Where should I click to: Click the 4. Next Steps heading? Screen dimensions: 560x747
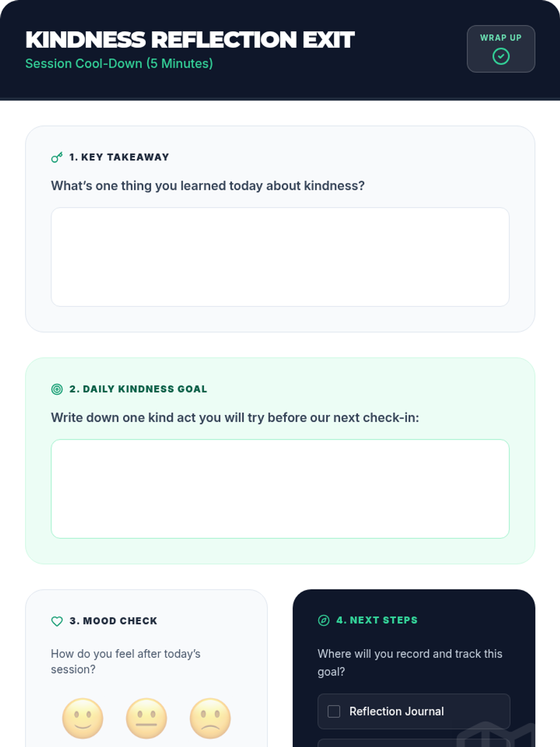(377, 620)
